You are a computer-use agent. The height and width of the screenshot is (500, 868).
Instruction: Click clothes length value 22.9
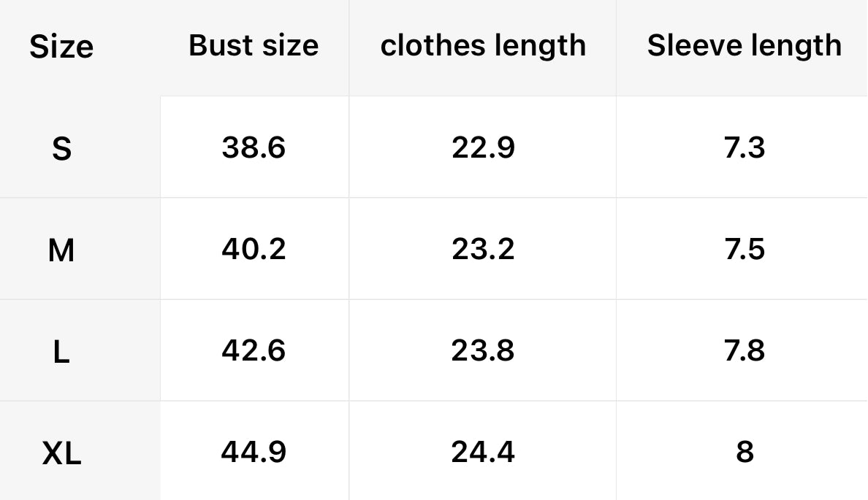(x=483, y=148)
